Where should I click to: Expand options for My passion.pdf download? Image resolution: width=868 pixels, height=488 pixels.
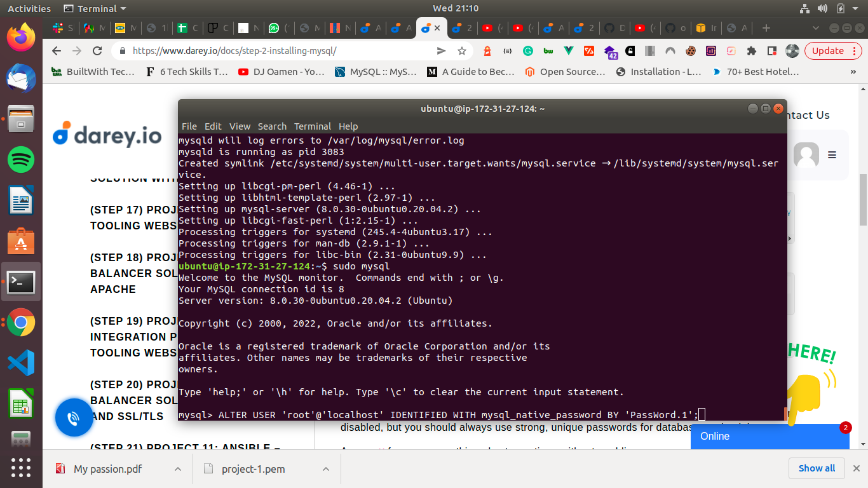179,468
